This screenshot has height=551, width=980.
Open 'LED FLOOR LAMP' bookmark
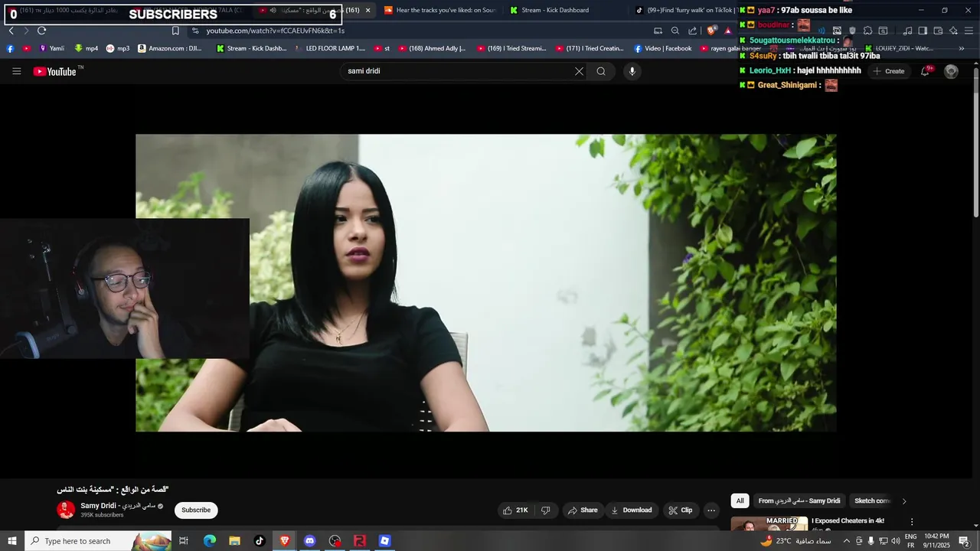pos(330,48)
